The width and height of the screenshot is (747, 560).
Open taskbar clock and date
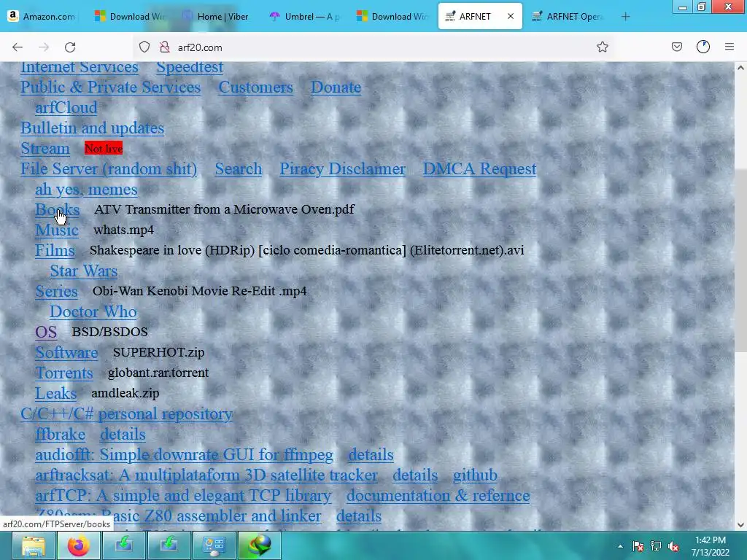[711, 546]
